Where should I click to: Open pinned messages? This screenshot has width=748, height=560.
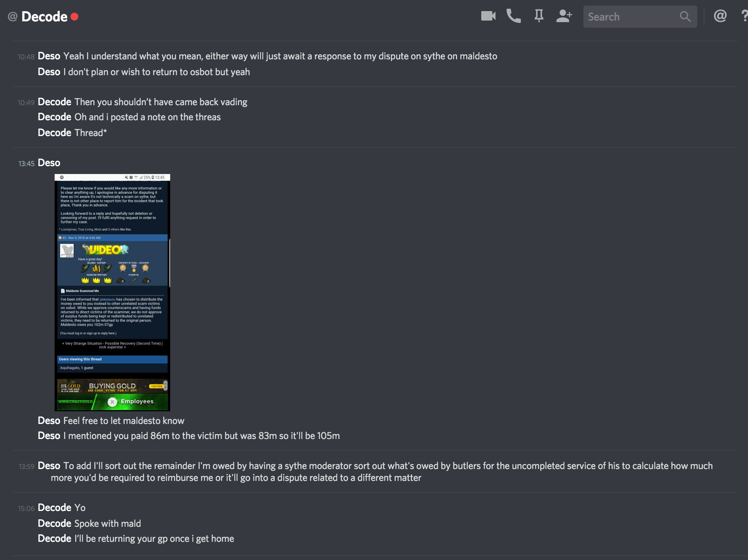click(539, 16)
